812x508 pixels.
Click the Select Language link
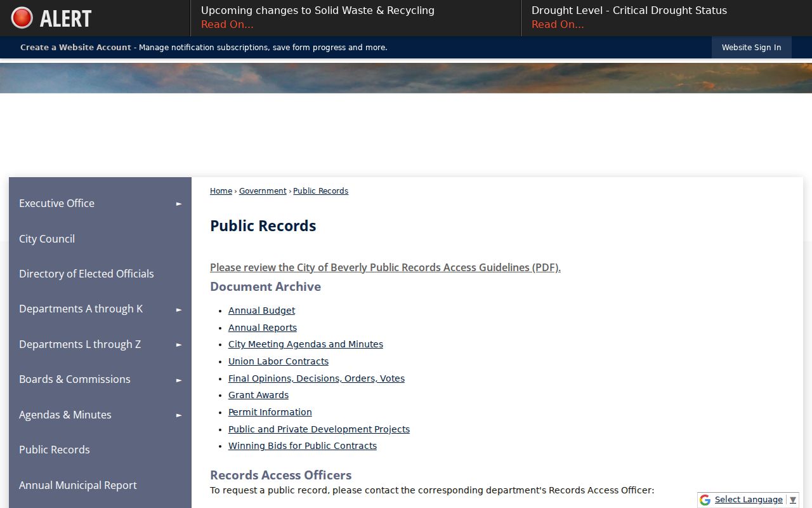point(749,500)
